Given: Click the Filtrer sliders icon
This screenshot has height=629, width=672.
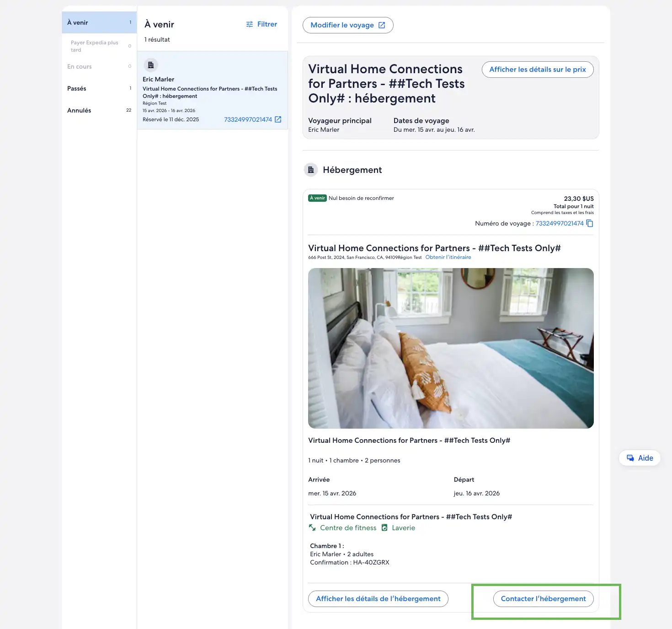Looking at the screenshot, I should 250,24.
